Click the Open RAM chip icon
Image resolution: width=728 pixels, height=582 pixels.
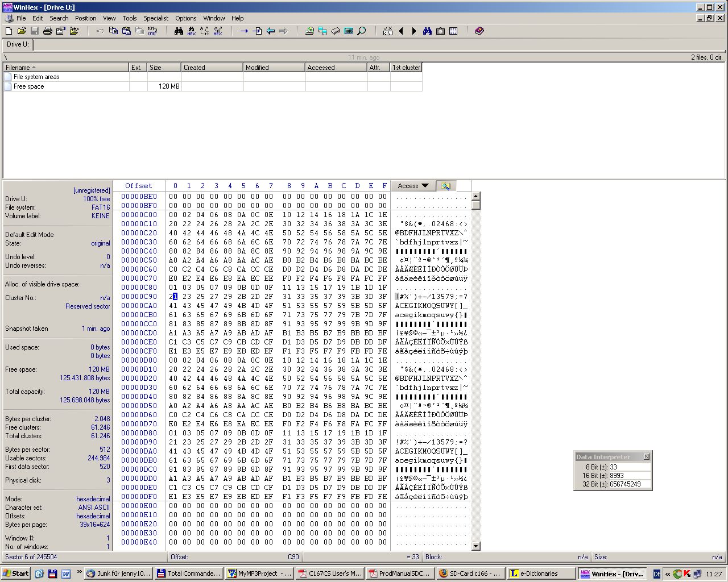coord(336,31)
